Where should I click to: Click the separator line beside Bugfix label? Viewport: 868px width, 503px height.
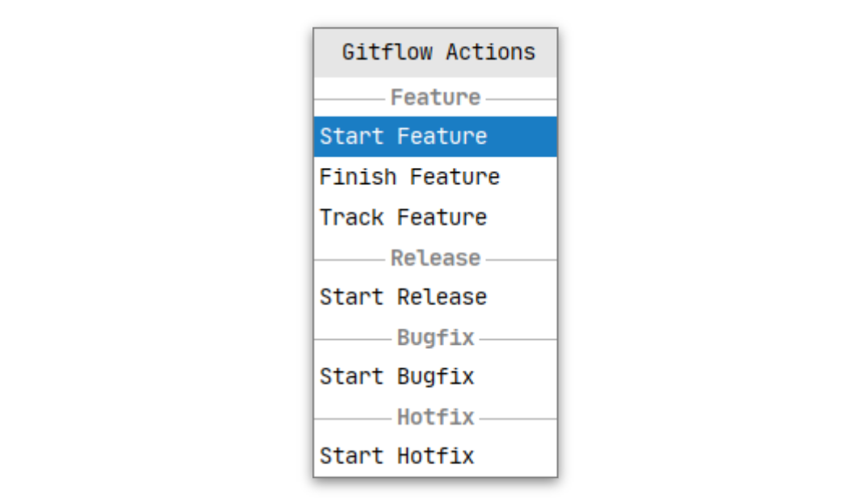353,339
